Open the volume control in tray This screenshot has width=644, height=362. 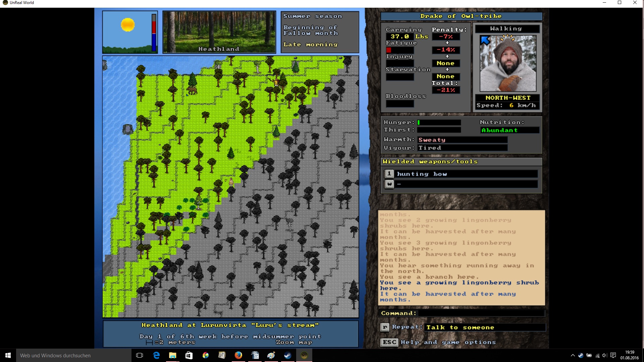point(605,355)
